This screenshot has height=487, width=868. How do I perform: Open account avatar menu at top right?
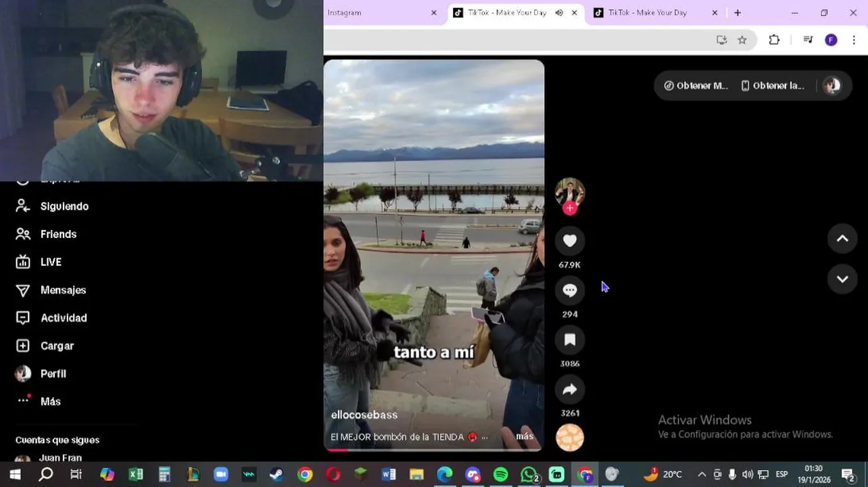[x=832, y=86]
